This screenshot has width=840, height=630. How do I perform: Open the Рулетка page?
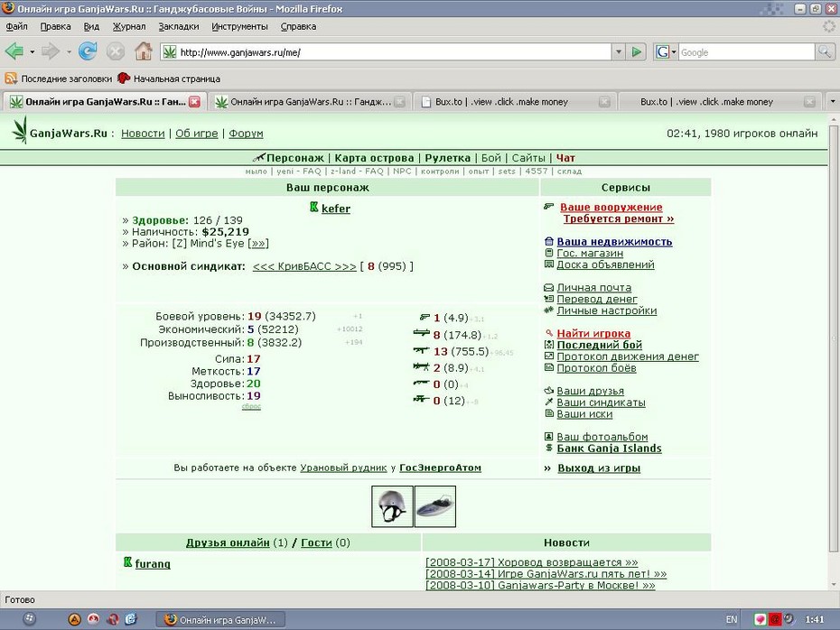point(447,158)
